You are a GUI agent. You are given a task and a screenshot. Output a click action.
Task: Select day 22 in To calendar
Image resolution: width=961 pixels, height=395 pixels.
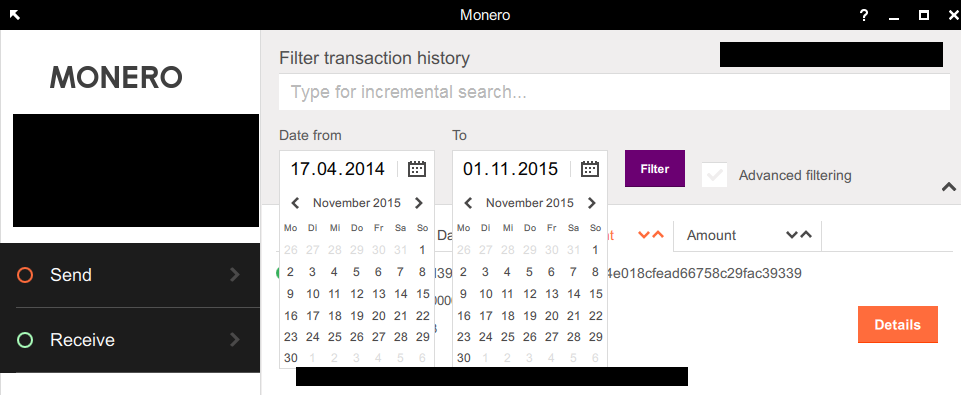[596, 316]
